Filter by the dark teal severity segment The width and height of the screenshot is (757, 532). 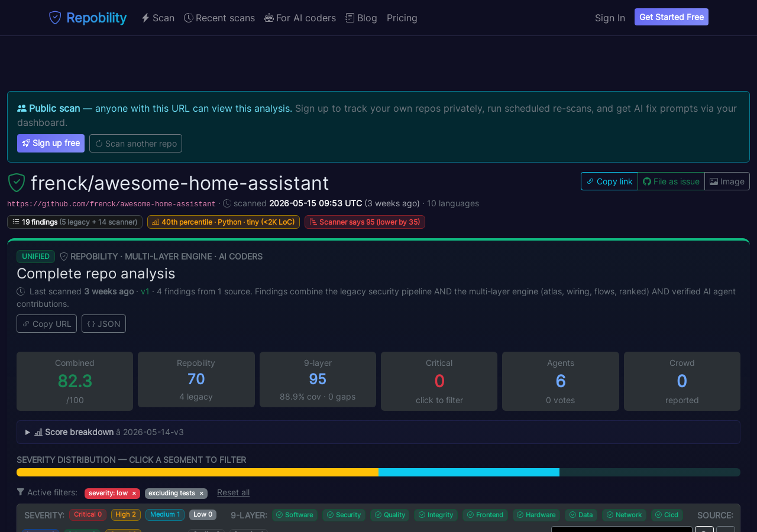point(650,472)
